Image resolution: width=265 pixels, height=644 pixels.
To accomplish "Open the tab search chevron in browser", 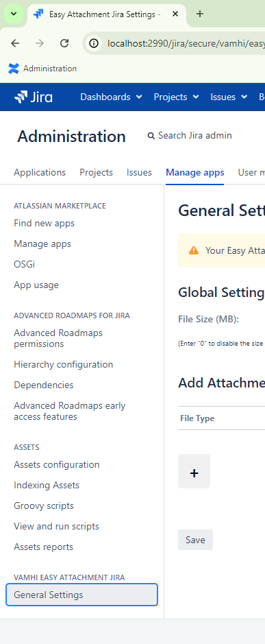I will point(14,14).
